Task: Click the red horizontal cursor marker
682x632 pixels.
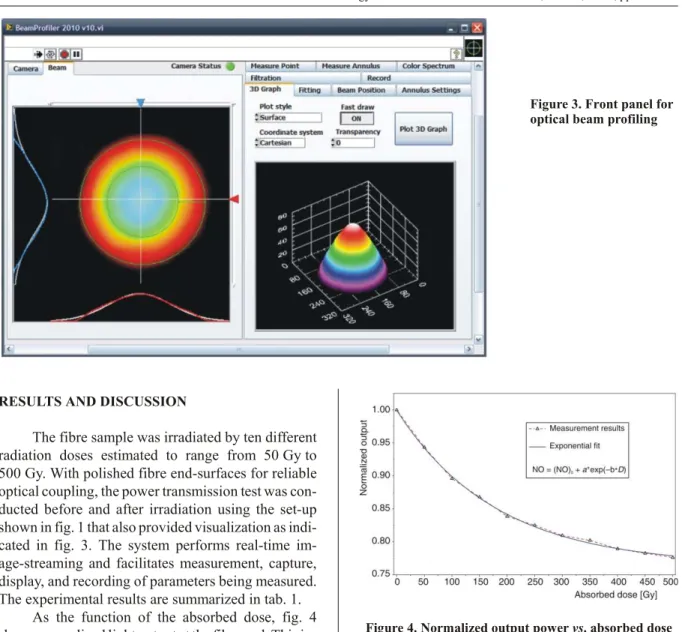Action: pos(234,199)
